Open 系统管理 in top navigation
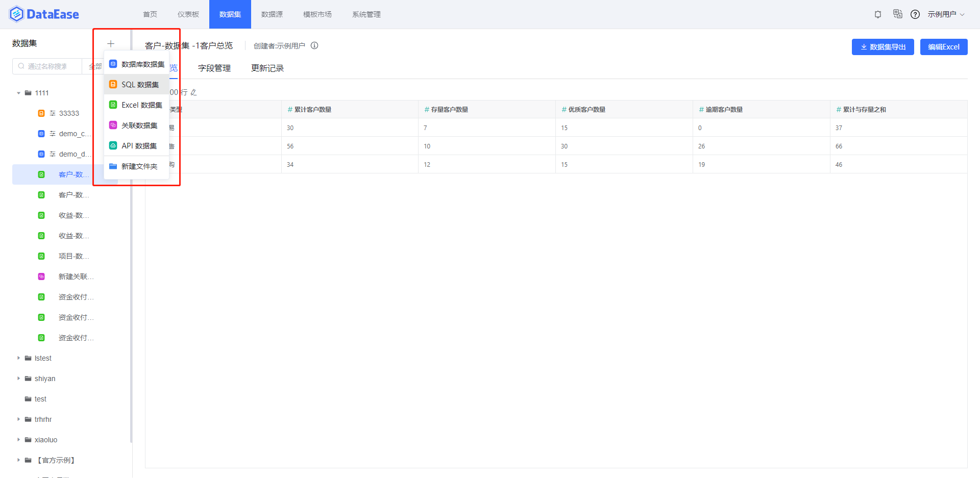Image resolution: width=980 pixels, height=478 pixels. tap(366, 14)
